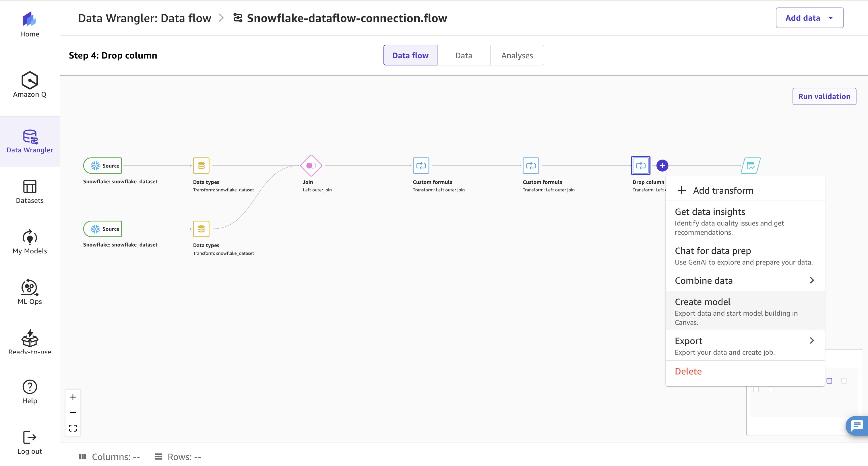The height and width of the screenshot is (466, 868).
Task: Choose Create model from the menu
Action: [x=745, y=311]
